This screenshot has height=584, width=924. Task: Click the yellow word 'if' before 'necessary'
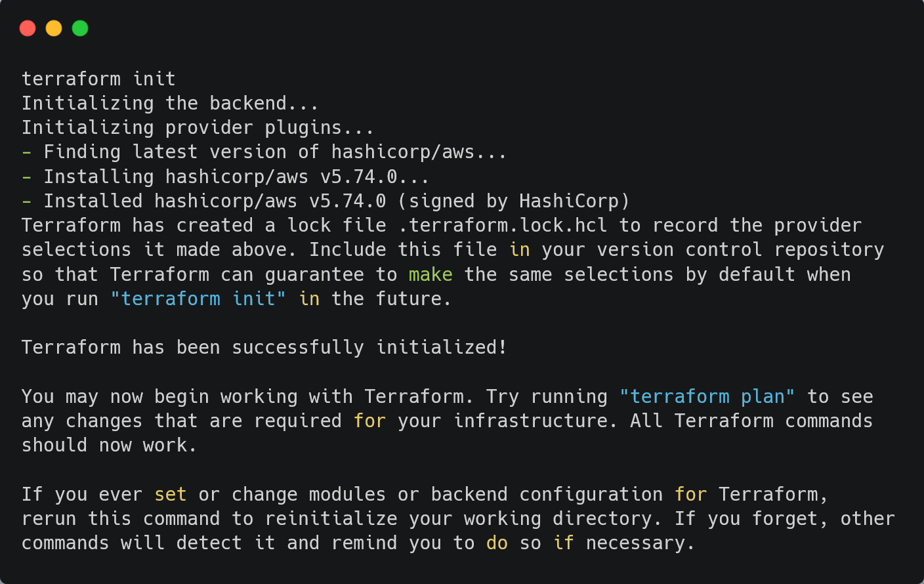[x=564, y=543]
